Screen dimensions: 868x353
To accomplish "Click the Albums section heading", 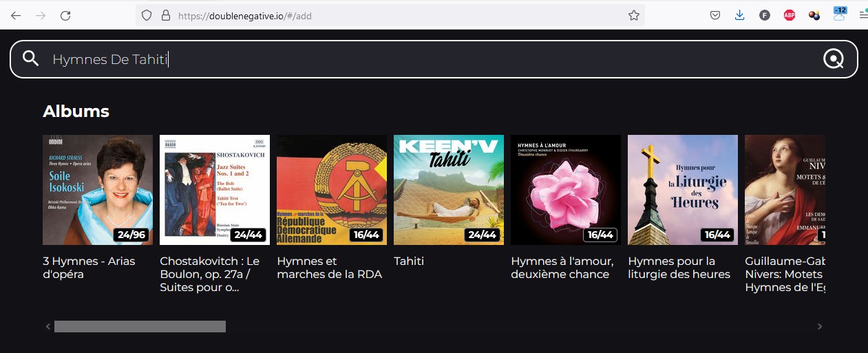I will (76, 111).
